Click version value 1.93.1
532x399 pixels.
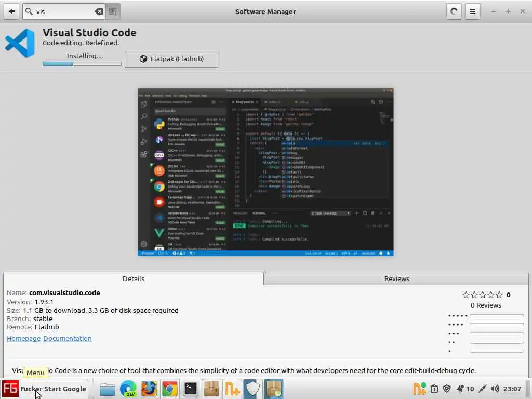[x=44, y=302]
